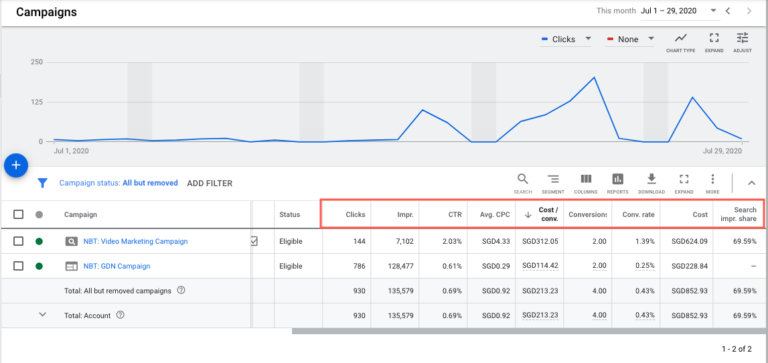Sort by the Impr. column header

[406, 215]
